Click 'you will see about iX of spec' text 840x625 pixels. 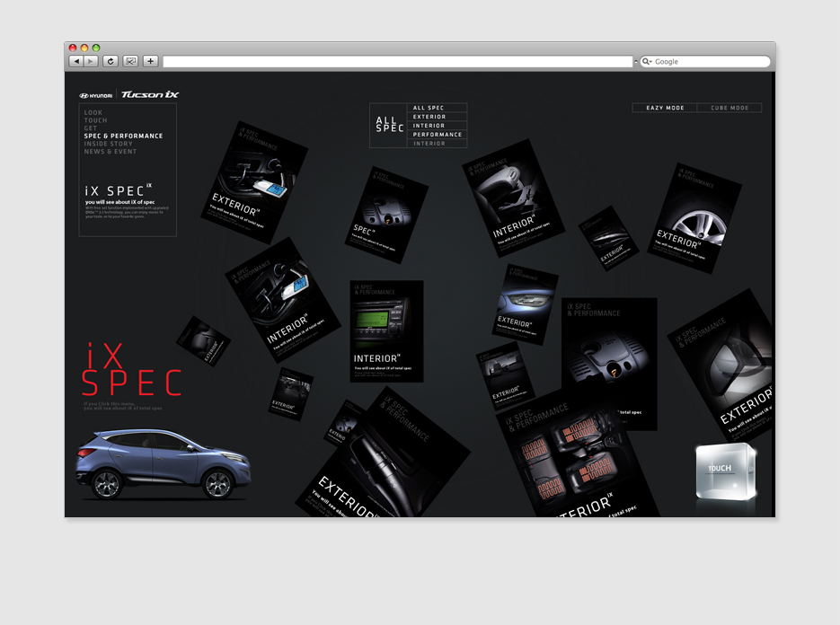(120, 202)
